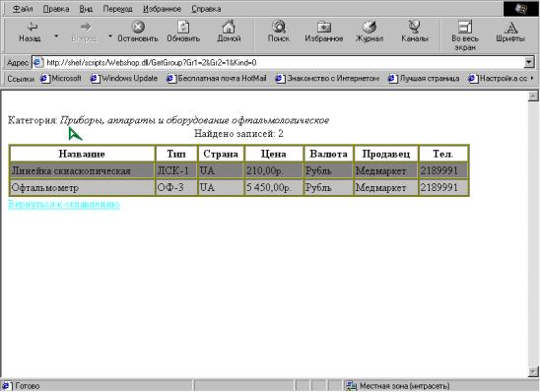Open the Файл menu
This screenshot has height=392, width=540.
(x=23, y=9)
